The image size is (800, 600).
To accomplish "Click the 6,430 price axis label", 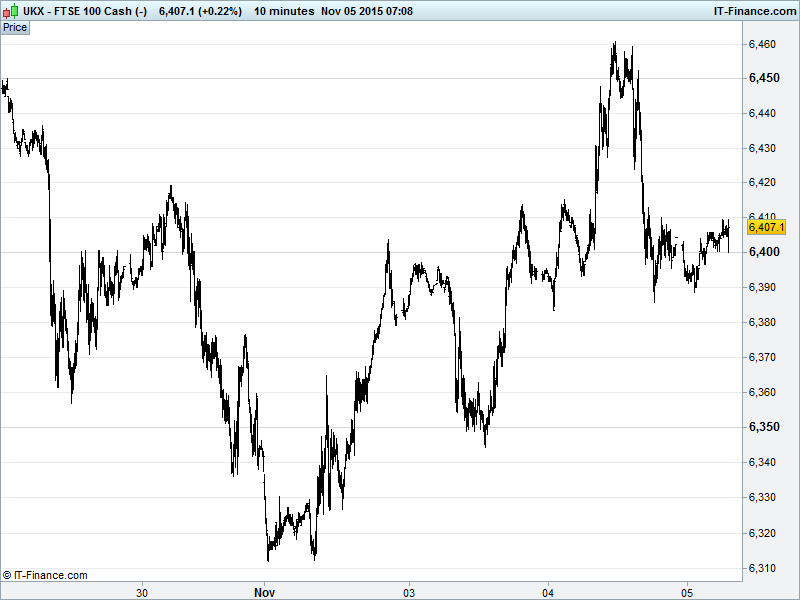I will 762,149.
